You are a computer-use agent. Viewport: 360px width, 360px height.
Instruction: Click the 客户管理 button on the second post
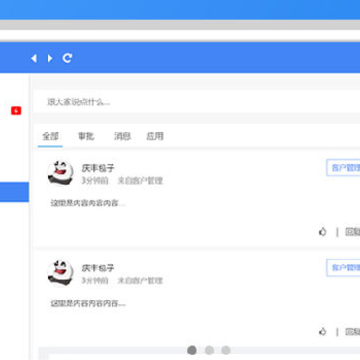point(343,268)
